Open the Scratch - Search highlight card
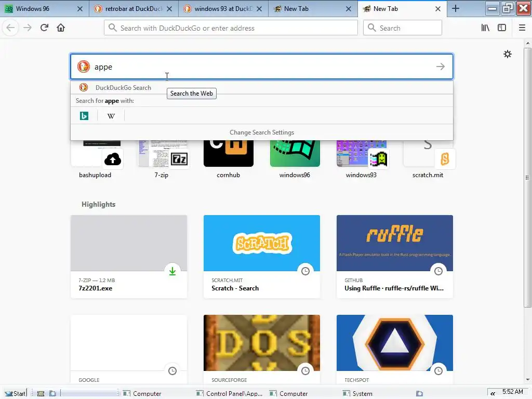This screenshot has height=399, width=532. pos(262,257)
